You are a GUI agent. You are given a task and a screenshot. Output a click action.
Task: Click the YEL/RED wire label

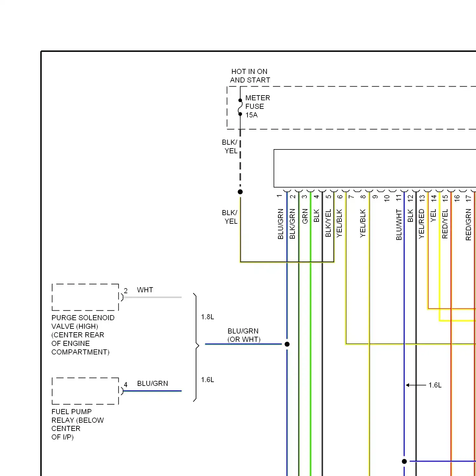(x=421, y=224)
